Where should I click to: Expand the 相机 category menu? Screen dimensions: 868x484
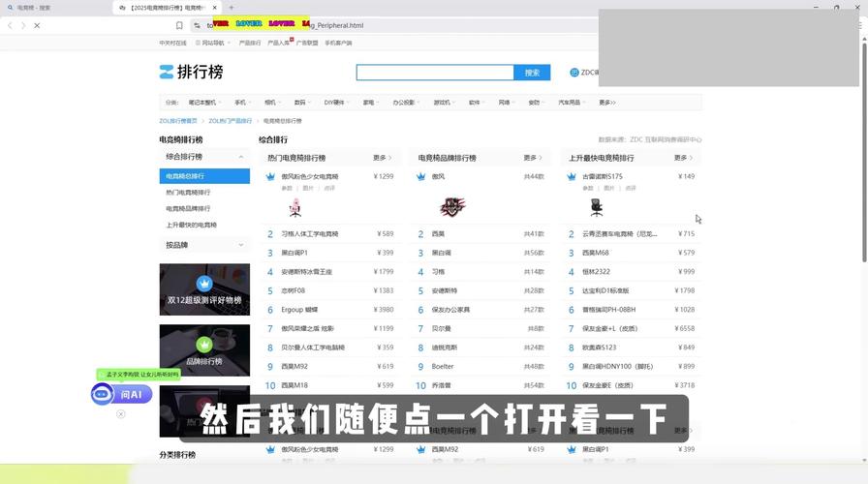[x=272, y=103]
